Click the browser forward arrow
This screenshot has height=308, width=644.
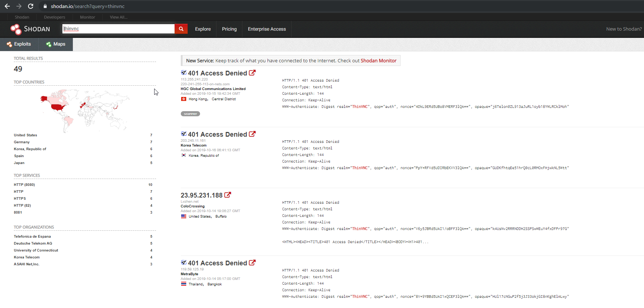pyautogui.click(x=19, y=6)
